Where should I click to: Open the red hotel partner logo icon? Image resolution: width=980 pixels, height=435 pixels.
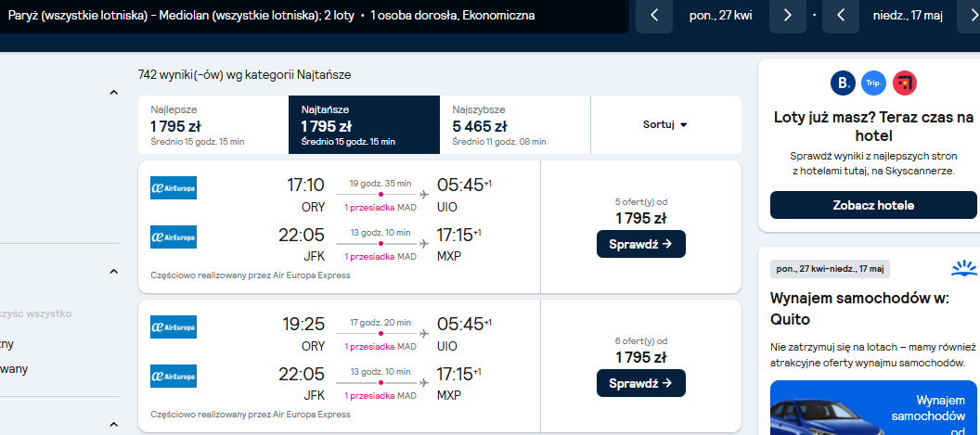point(905,83)
